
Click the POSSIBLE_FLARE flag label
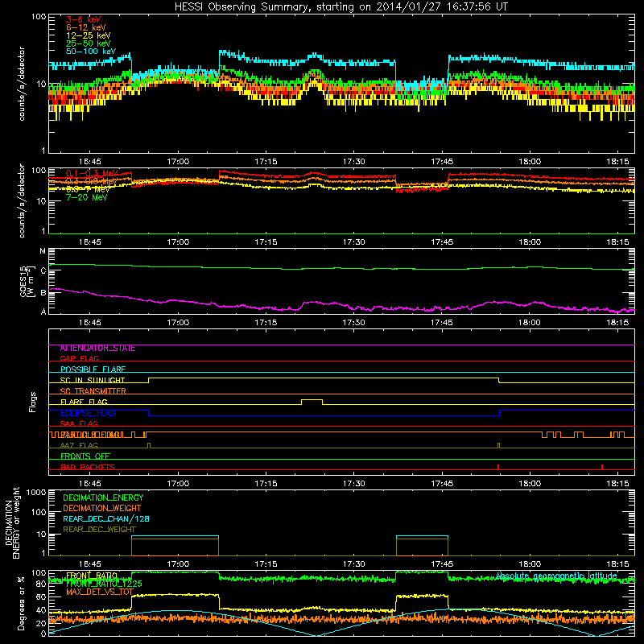pos(93,369)
